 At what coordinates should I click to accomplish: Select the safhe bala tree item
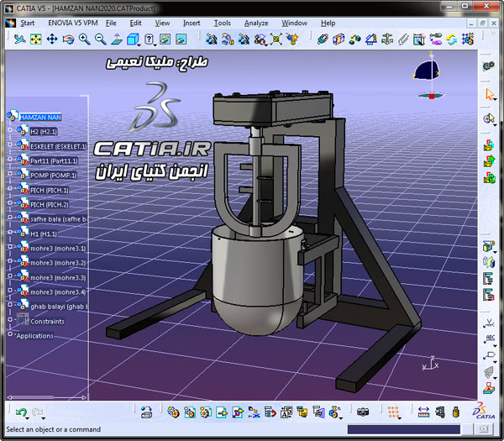click(x=59, y=219)
